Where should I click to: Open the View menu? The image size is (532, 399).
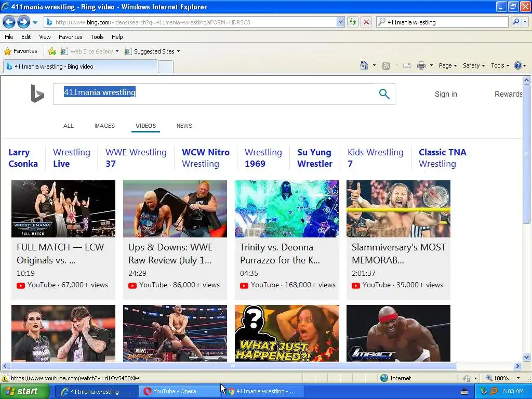[45, 37]
